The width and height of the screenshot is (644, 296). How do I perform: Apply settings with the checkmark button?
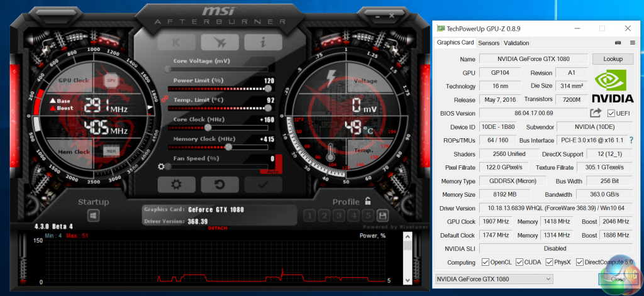click(x=263, y=185)
